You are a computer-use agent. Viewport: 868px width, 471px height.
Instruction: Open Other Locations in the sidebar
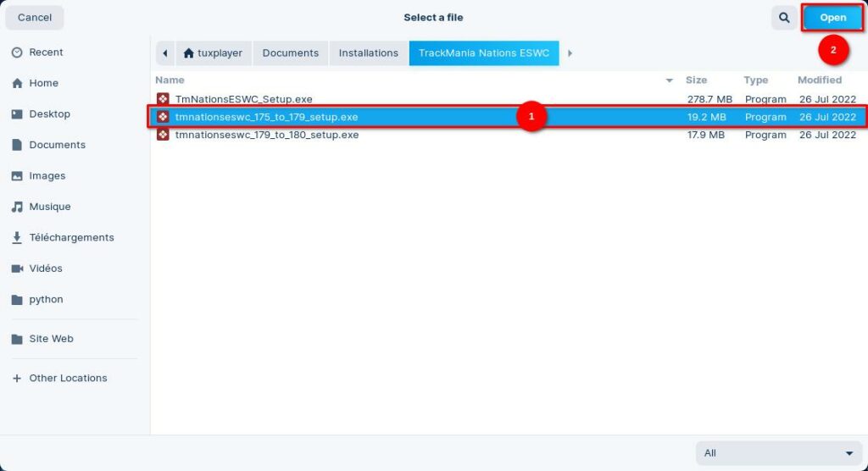tap(68, 379)
